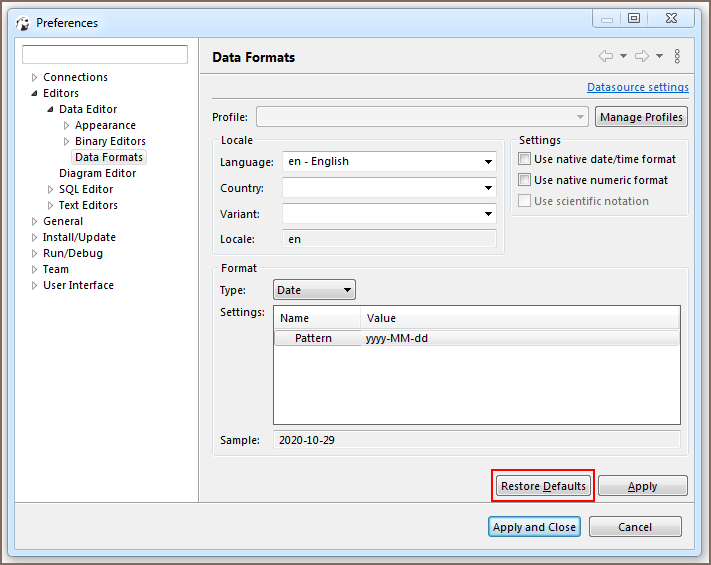The image size is (711, 565).
Task: Expand the SQL Editor tree node
Action: (x=50, y=189)
